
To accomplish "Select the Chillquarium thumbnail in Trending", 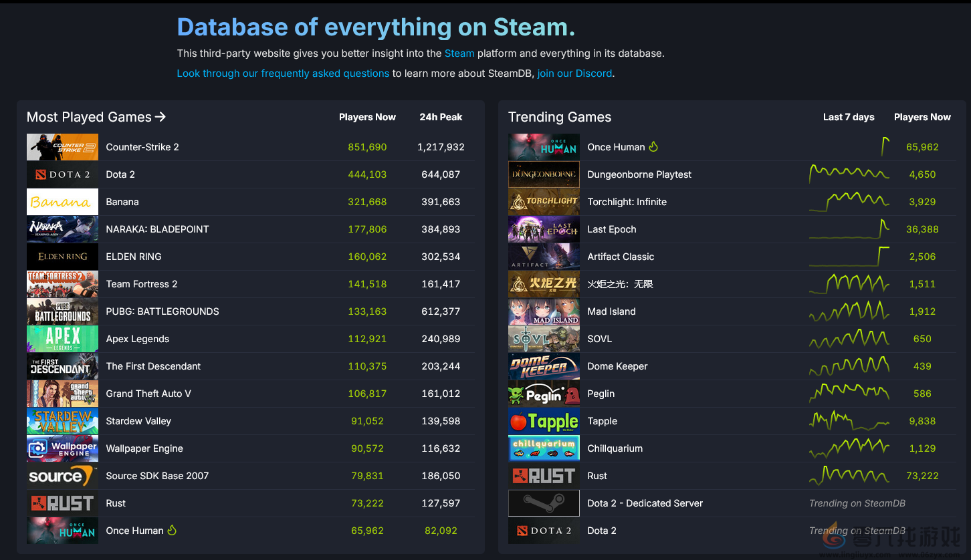I will click(x=544, y=448).
